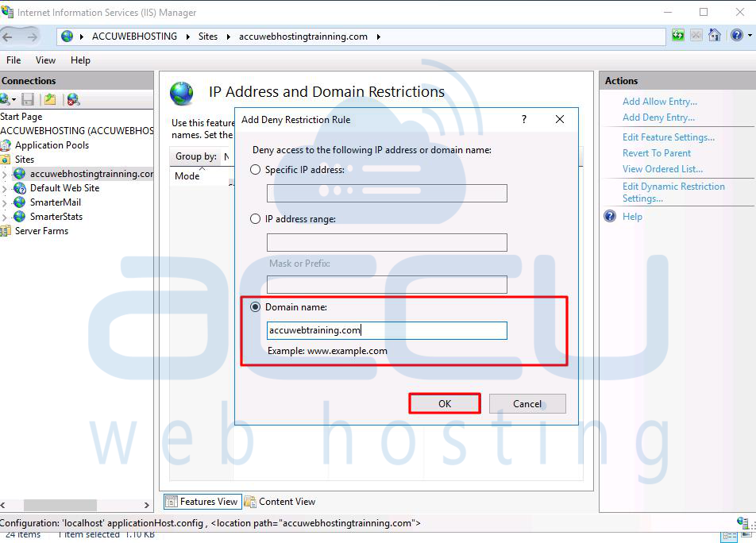Screen dimensions: 756x543
Task: Open View Ordered List link
Action: pos(662,169)
